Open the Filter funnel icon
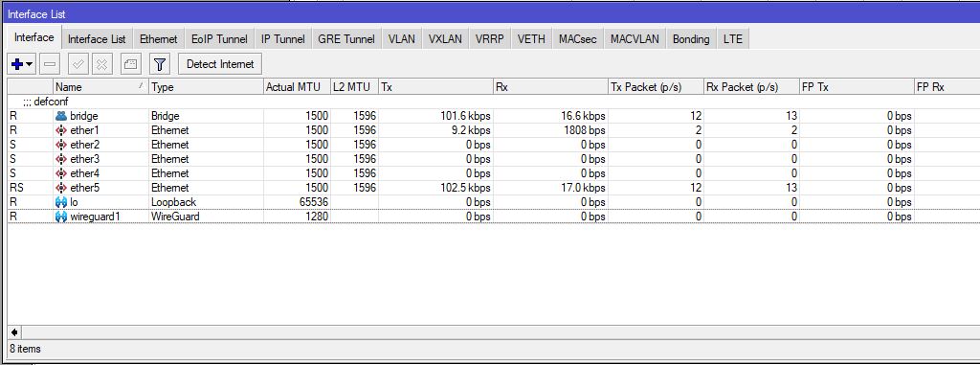 [160, 64]
